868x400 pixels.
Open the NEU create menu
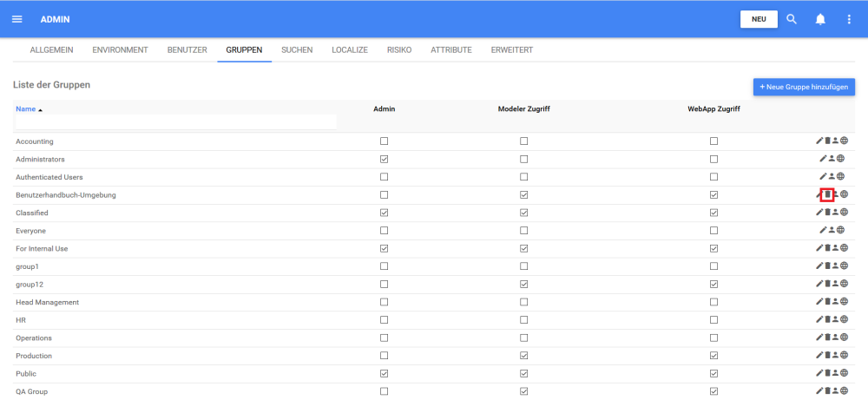point(759,19)
